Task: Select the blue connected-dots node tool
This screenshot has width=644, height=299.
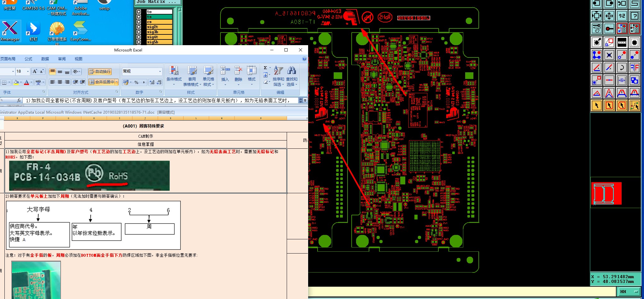Action: 596,55
